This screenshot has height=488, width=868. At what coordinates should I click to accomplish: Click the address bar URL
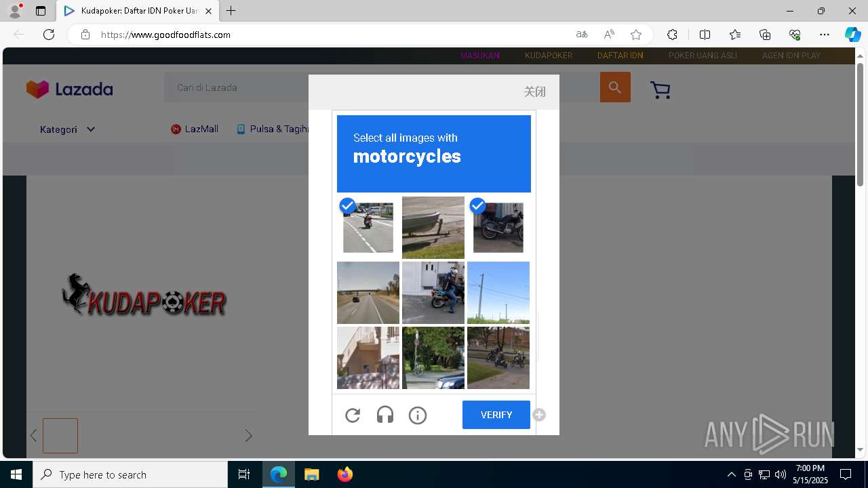point(166,35)
